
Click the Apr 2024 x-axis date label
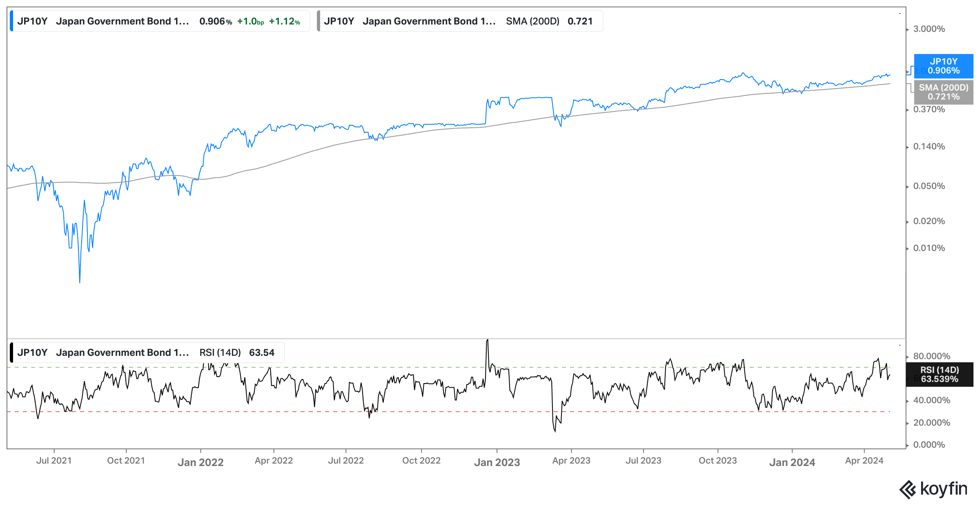(864, 461)
